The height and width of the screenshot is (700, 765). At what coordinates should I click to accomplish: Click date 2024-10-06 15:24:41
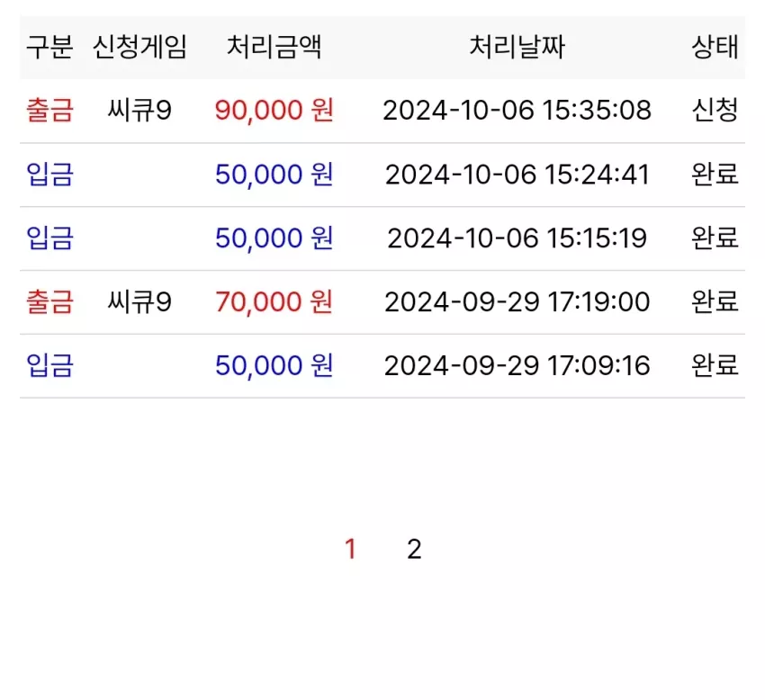click(517, 175)
